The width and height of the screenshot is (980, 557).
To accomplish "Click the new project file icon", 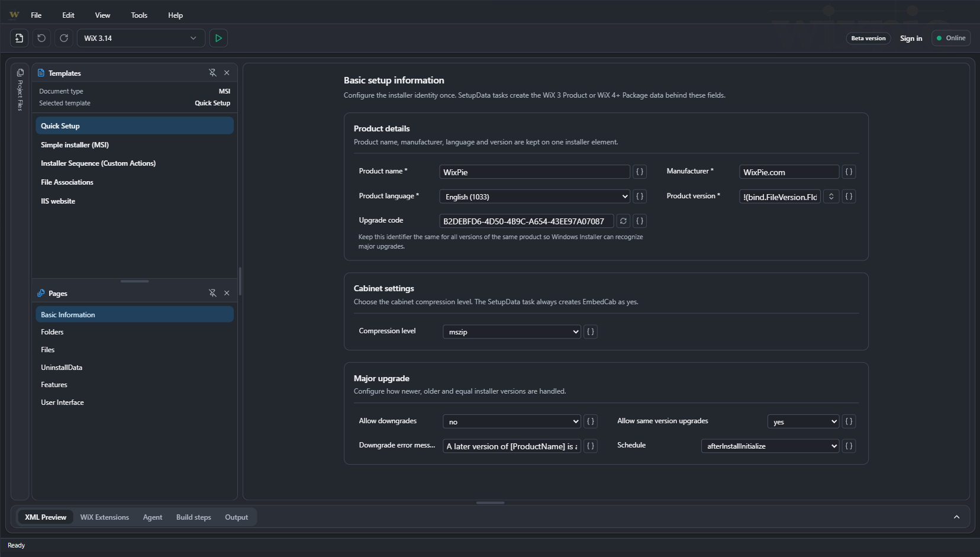I will click(x=19, y=38).
